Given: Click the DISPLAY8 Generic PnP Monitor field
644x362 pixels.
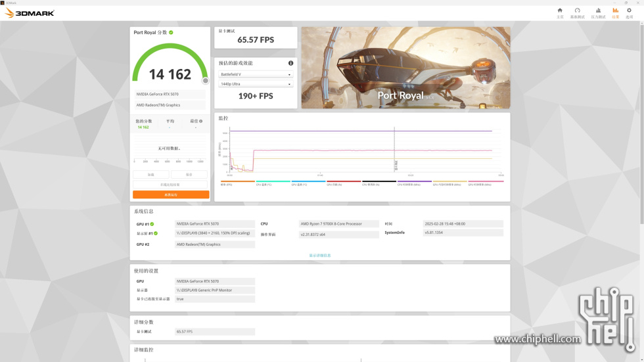Looking at the screenshot, I should tap(215, 290).
